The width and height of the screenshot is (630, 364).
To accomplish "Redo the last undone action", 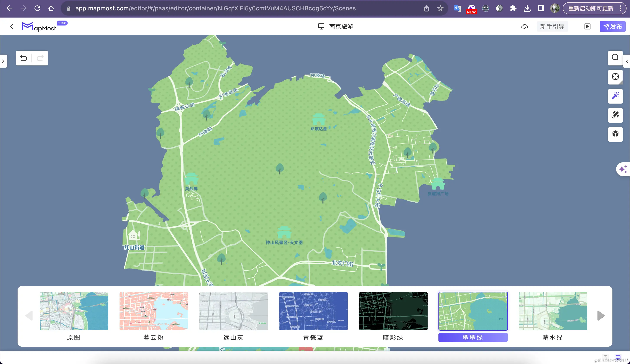I will [40, 58].
